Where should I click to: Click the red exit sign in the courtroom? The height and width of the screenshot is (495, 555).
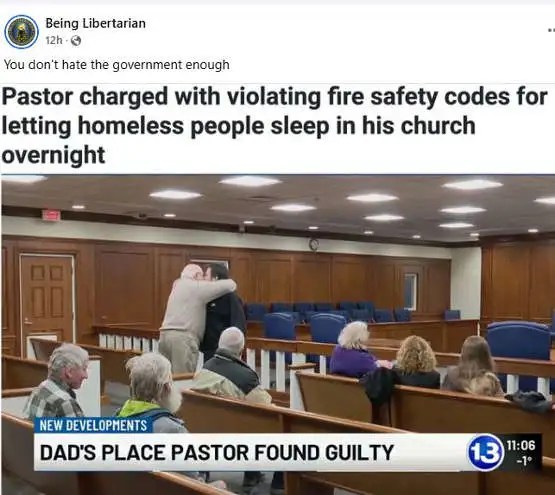[x=51, y=215]
